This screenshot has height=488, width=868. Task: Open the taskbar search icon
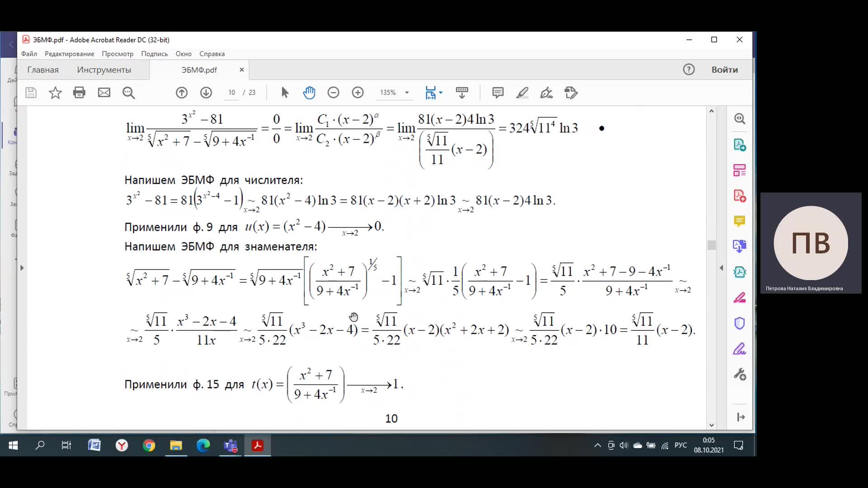[x=40, y=446]
